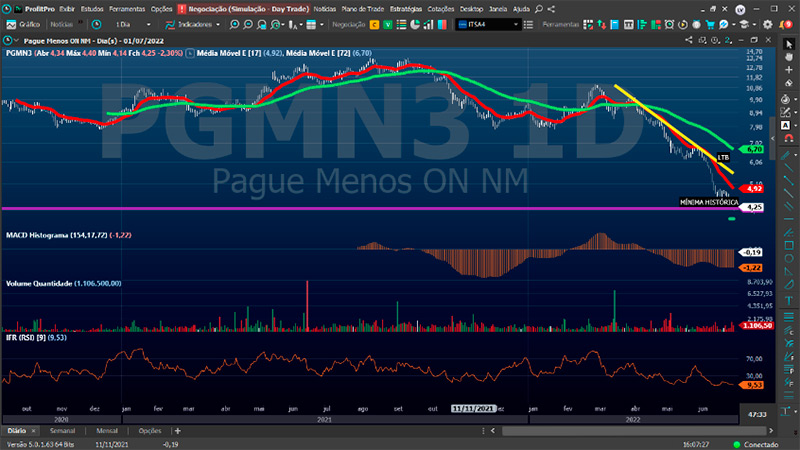Zoom in on the chart
Image resolution: width=800 pixels, height=450 pixels.
(234, 24)
